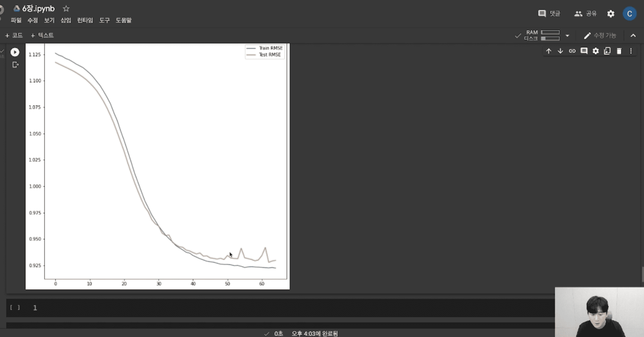Collapse the header with chevron

click(633, 35)
